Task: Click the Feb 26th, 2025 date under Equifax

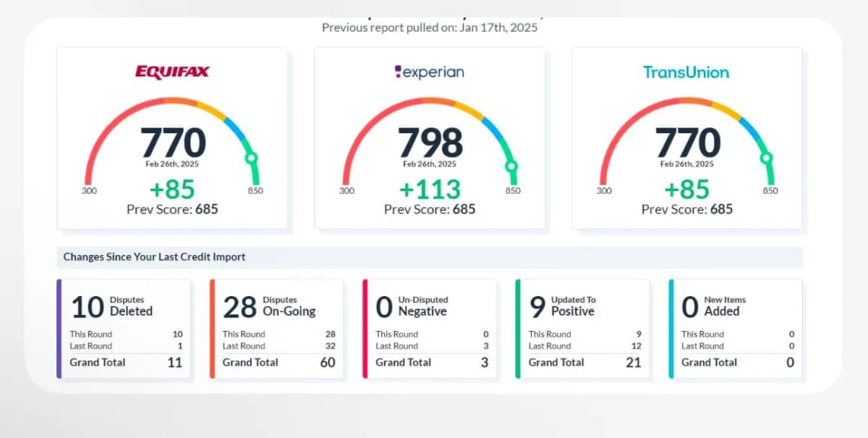Action: [172, 164]
